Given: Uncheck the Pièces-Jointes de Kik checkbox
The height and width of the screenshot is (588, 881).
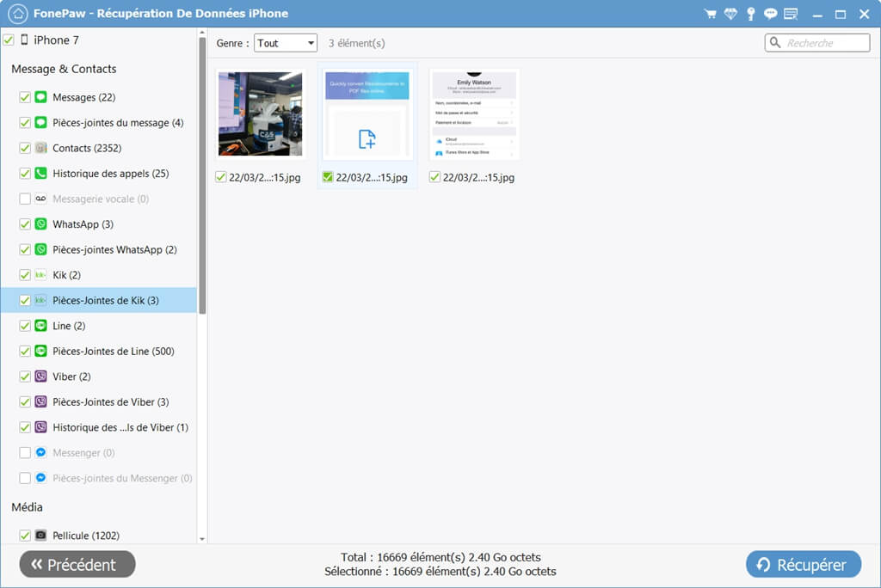Looking at the screenshot, I should tap(25, 301).
